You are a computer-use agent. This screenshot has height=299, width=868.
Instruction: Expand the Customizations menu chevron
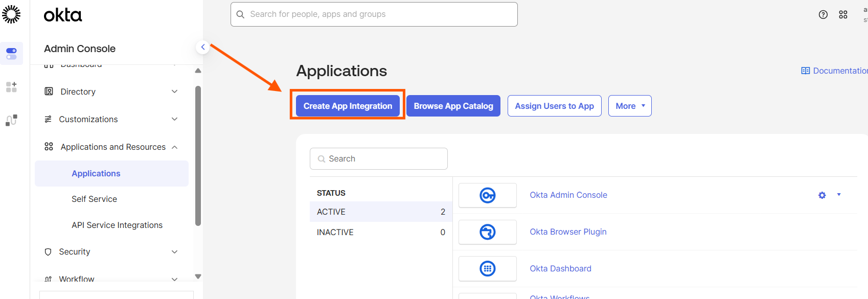174,119
